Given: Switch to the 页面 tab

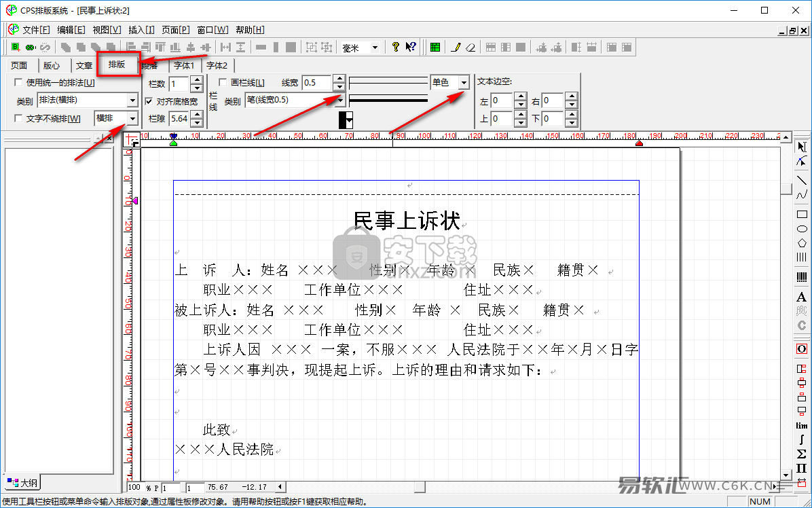Looking at the screenshot, I should click(19, 66).
